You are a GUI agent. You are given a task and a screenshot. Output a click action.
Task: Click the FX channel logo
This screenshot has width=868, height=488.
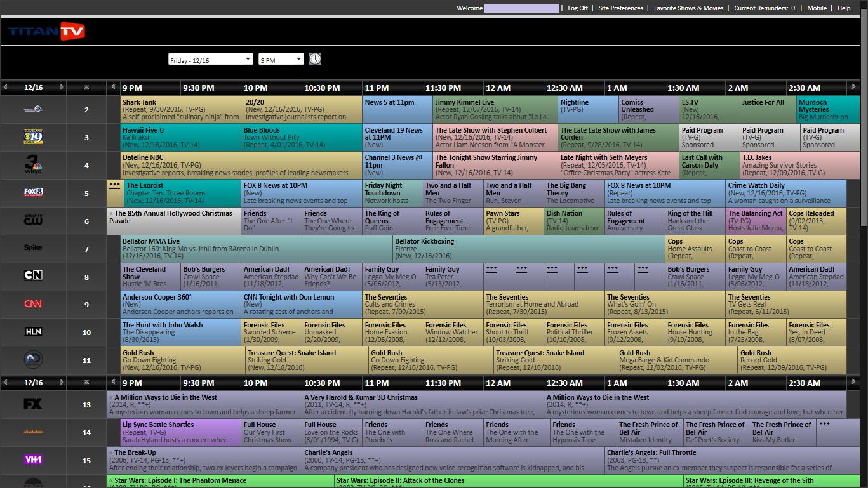click(33, 404)
